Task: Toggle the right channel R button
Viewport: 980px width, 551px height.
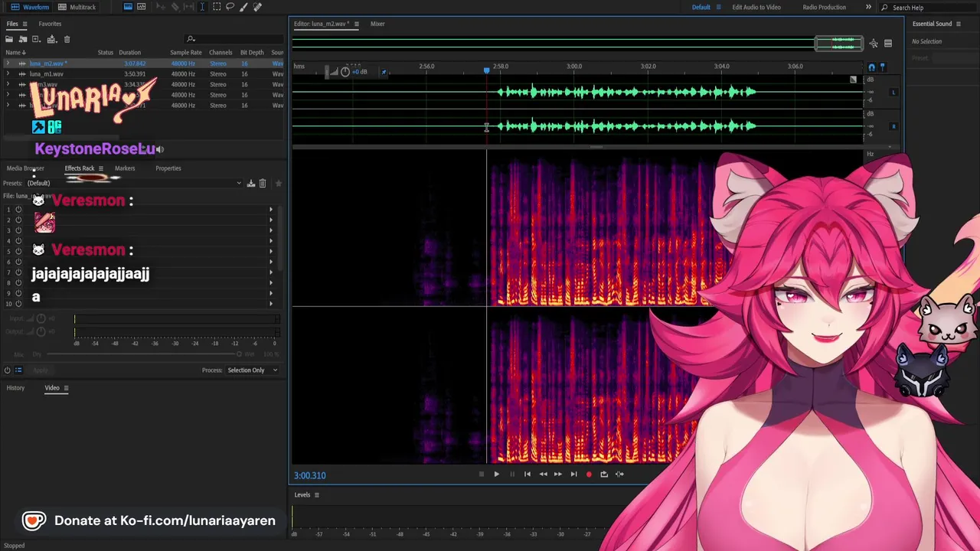Action: [893, 126]
